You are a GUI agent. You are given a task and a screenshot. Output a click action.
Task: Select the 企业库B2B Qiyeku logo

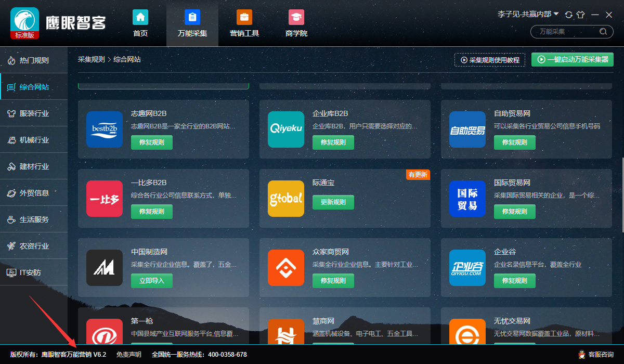(x=285, y=129)
